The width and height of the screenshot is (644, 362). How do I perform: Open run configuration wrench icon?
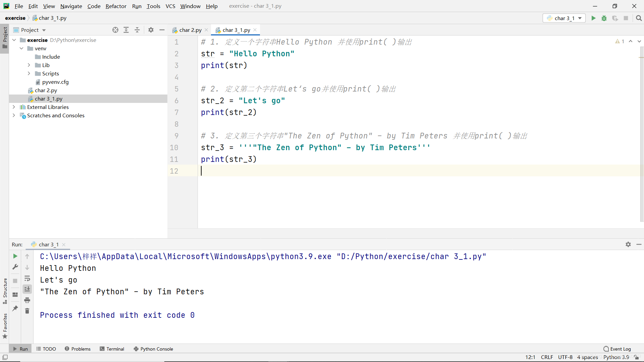tap(15, 267)
